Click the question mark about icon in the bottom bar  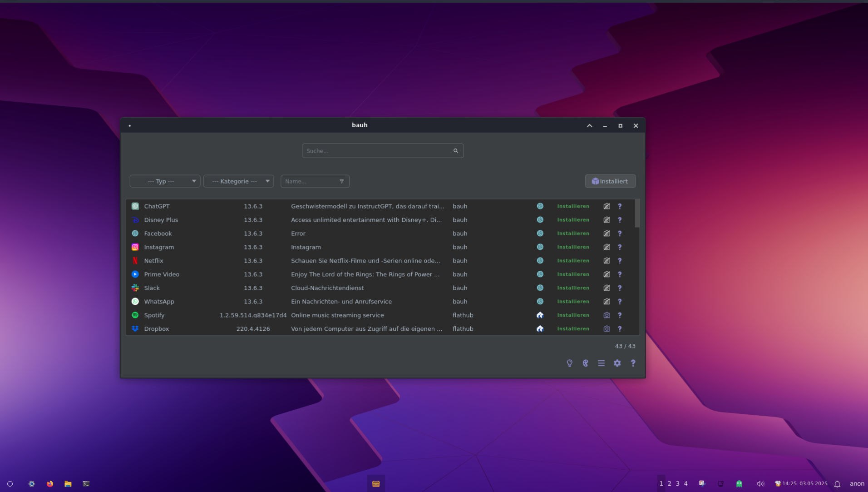(x=633, y=363)
